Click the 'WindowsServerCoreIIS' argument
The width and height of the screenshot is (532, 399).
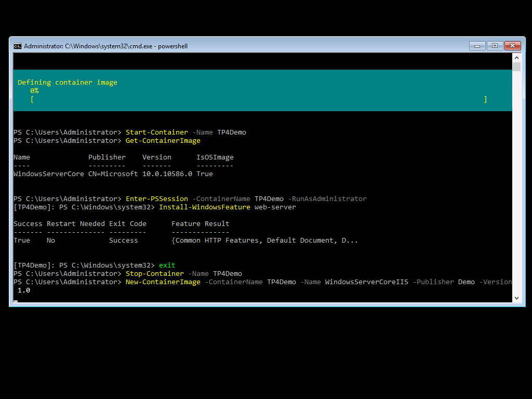(367, 282)
